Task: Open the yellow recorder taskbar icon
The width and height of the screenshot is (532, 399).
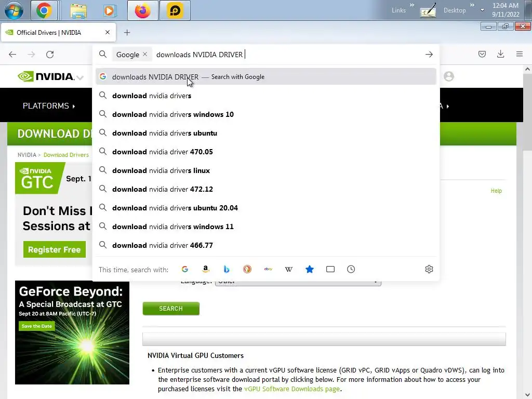Action: (175, 10)
